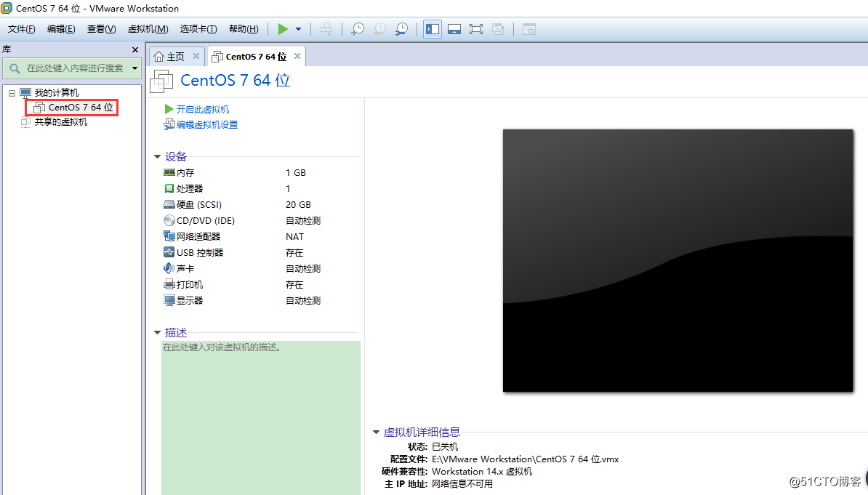Open the 查看(V) menu

pos(101,29)
